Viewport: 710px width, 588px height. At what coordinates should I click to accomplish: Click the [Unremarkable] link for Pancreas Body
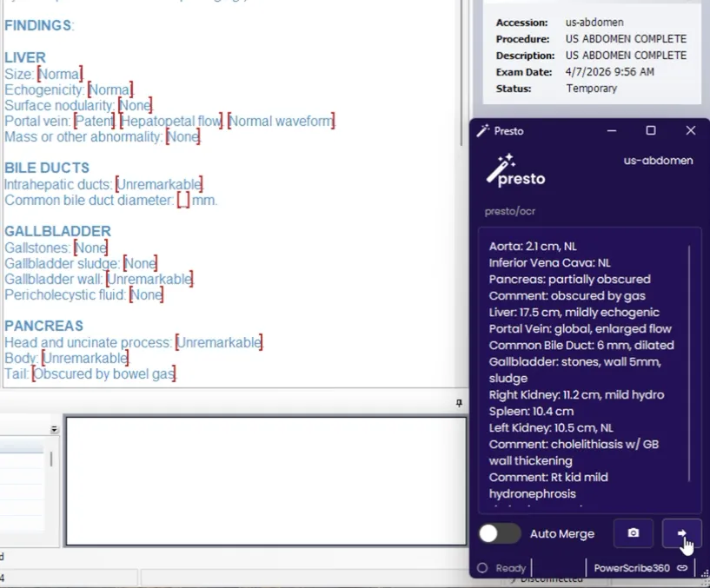click(85, 358)
